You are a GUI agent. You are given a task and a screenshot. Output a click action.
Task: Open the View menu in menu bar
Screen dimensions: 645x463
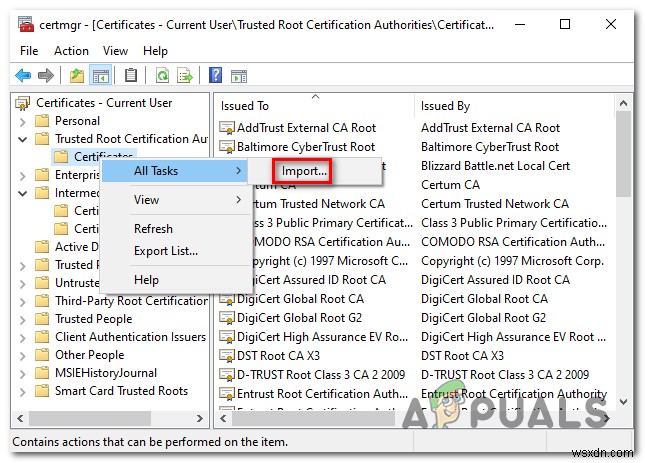(115, 51)
